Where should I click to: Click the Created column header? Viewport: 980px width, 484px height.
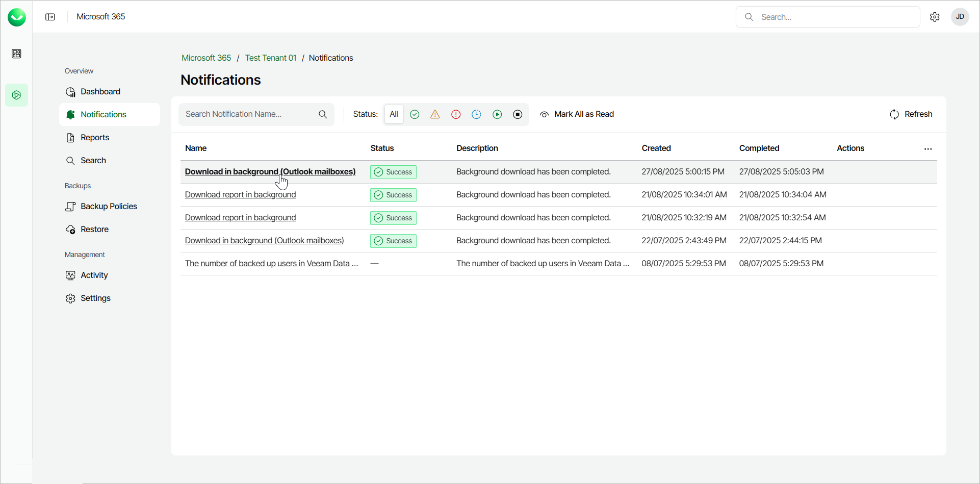point(656,148)
